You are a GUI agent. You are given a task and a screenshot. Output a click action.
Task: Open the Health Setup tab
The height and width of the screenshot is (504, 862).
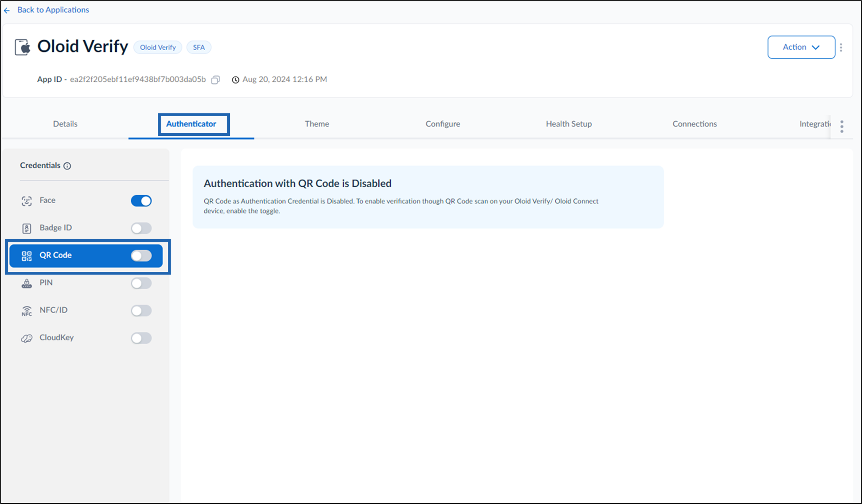(569, 124)
